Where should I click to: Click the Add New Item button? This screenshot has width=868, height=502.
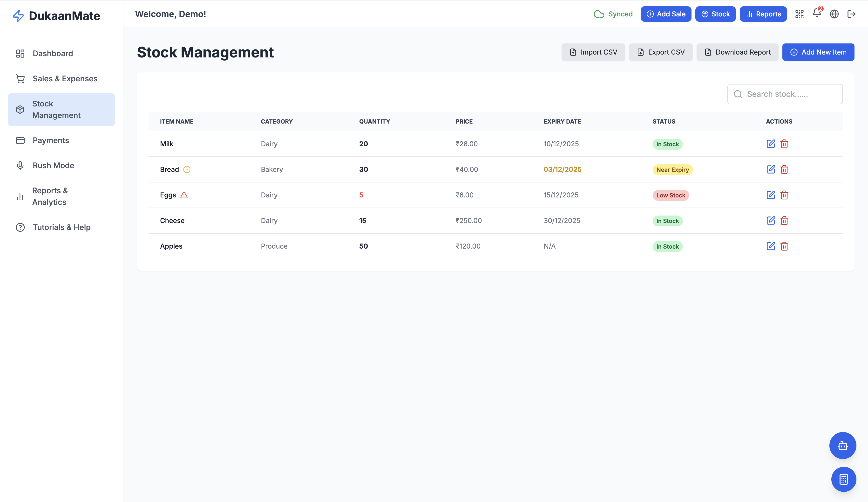[818, 52]
